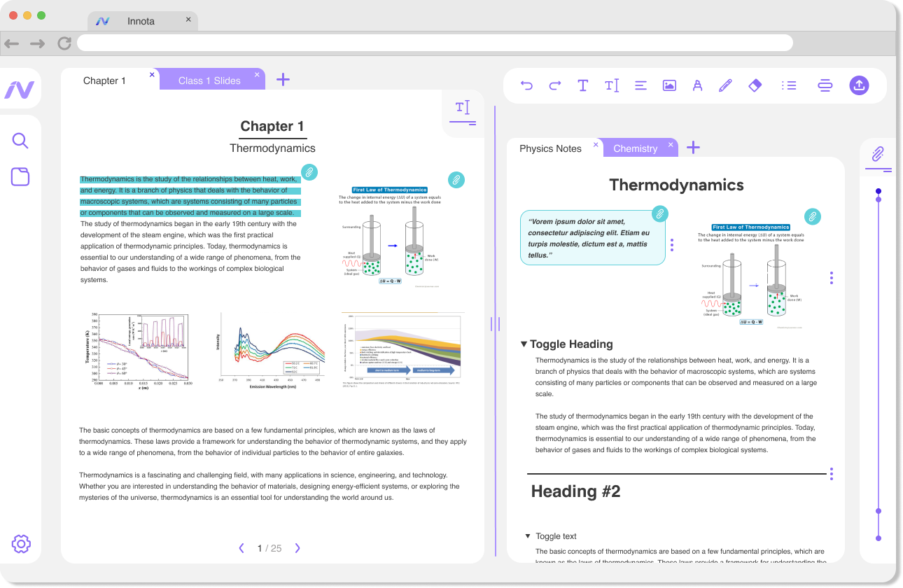Click the "Heading #2" heading
This screenshot has width=903, height=588.
pyautogui.click(x=575, y=491)
